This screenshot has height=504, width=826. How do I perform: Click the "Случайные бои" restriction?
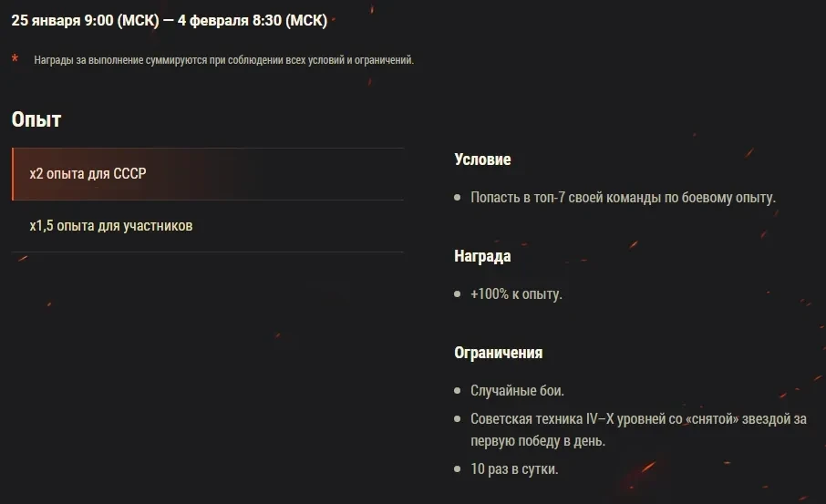point(517,391)
